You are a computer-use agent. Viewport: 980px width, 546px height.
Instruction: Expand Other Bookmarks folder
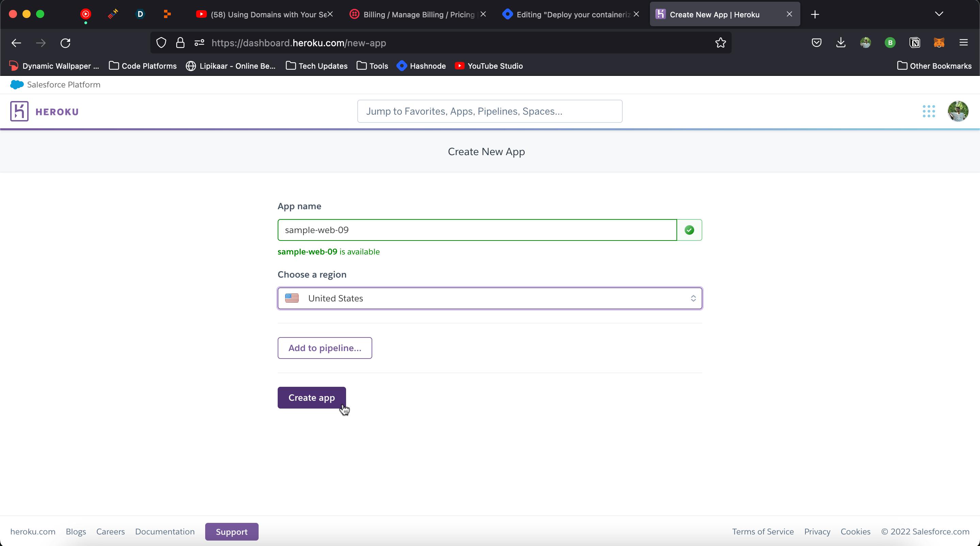934,66
